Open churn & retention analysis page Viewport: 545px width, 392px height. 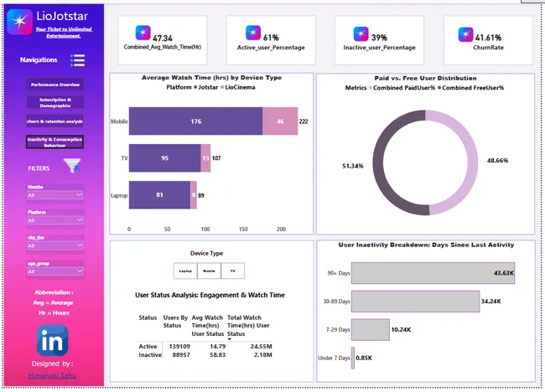coord(54,121)
